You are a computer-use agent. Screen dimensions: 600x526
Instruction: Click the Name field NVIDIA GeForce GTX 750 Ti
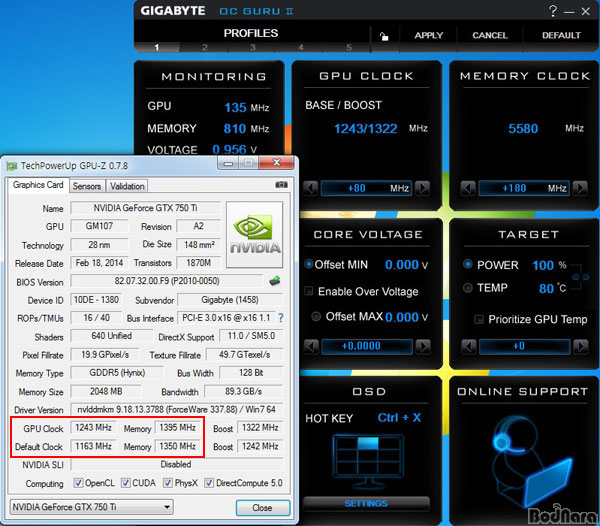145,208
